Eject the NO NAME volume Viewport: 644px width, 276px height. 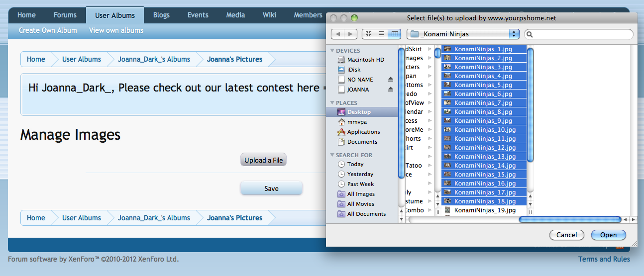[x=391, y=80]
